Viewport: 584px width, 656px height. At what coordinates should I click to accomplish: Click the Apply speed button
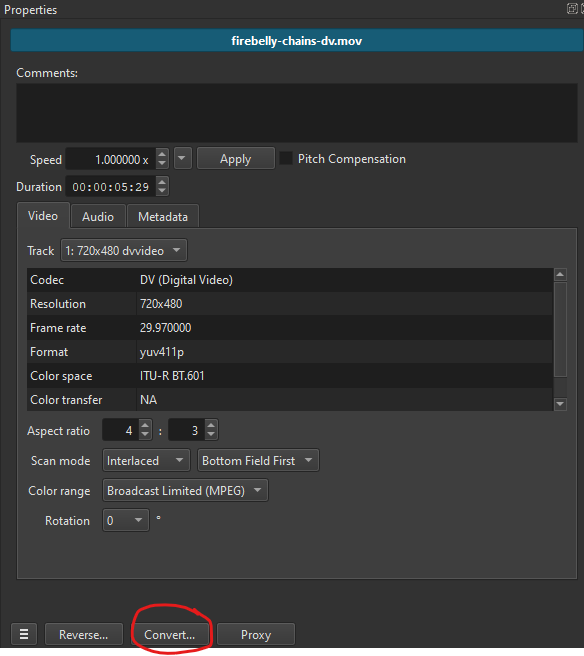coord(236,159)
